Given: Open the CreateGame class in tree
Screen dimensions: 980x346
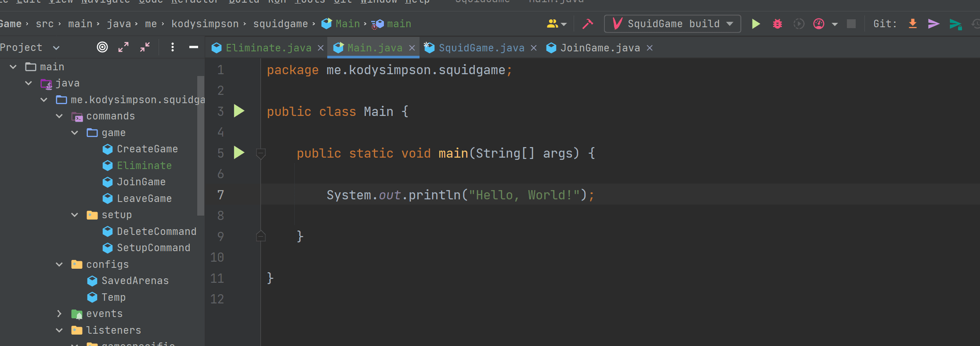Looking at the screenshot, I should (x=147, y=149).
